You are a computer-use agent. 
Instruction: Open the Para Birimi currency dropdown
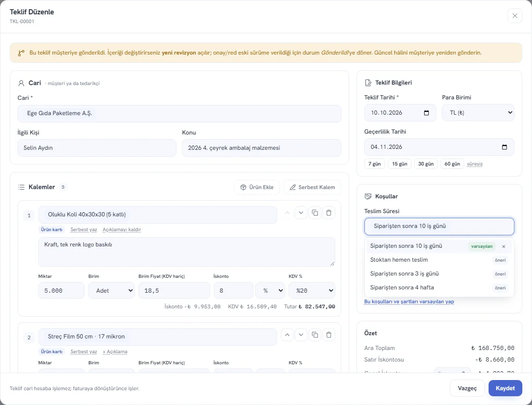(x=478, y=113)
